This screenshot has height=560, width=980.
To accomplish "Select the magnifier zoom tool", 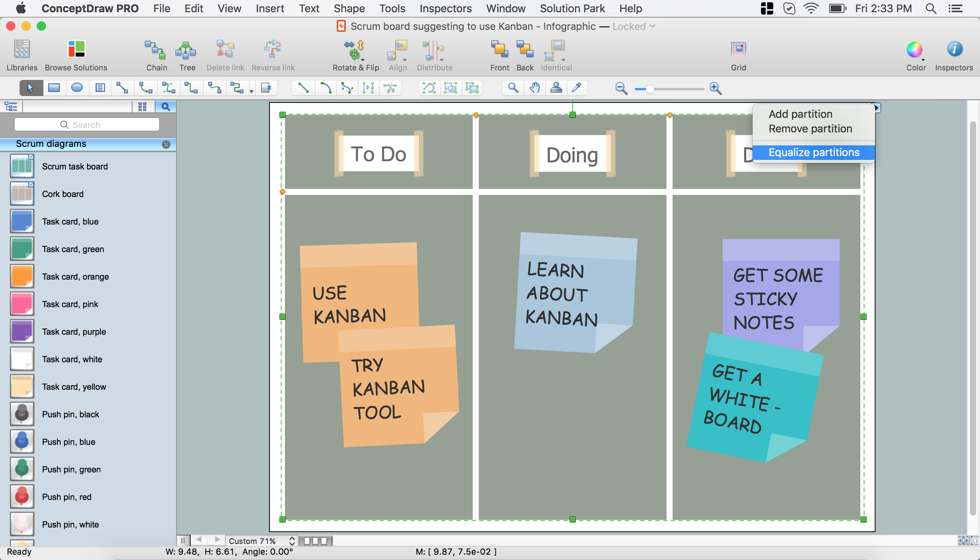I will pos(513,88).
